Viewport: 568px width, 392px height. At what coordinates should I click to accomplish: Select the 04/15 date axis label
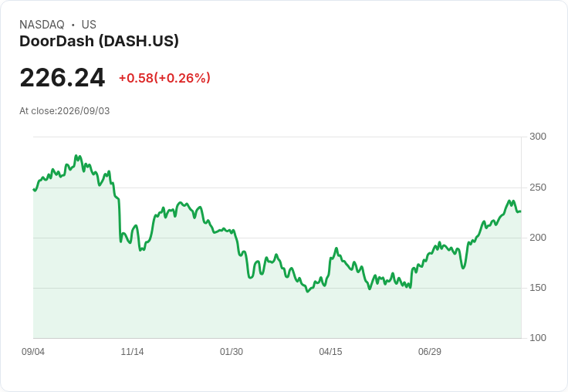(x=330, y=351)
